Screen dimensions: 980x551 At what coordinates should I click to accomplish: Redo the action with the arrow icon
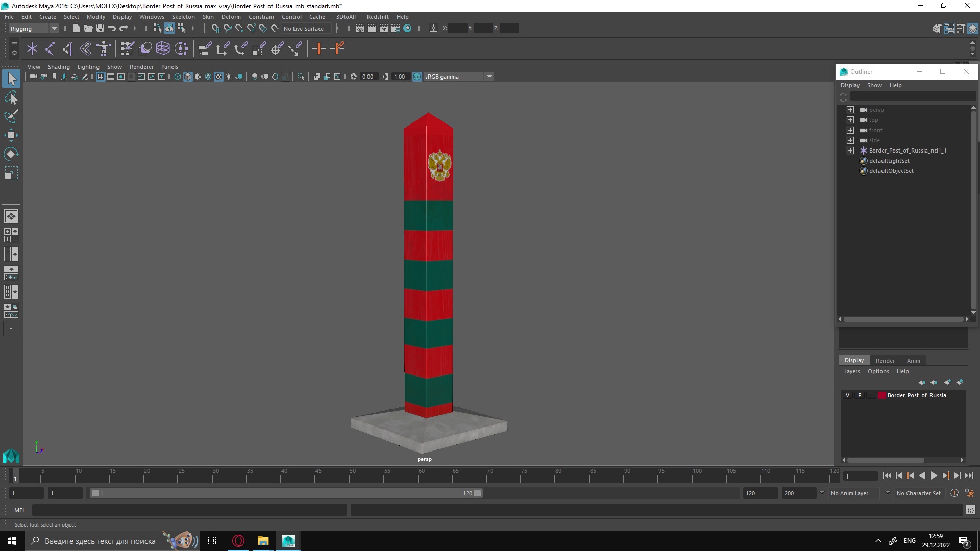click(124, 29)
